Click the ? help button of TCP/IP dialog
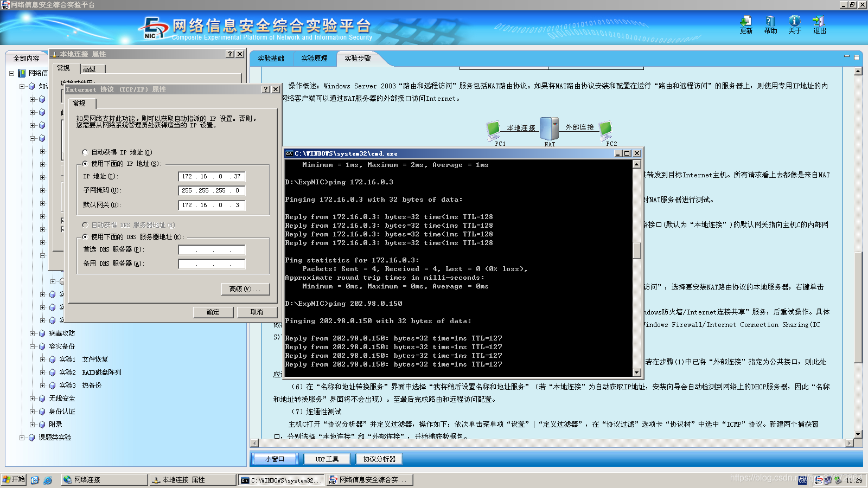Viewport: 868px width, 488px height. [266, 89]
